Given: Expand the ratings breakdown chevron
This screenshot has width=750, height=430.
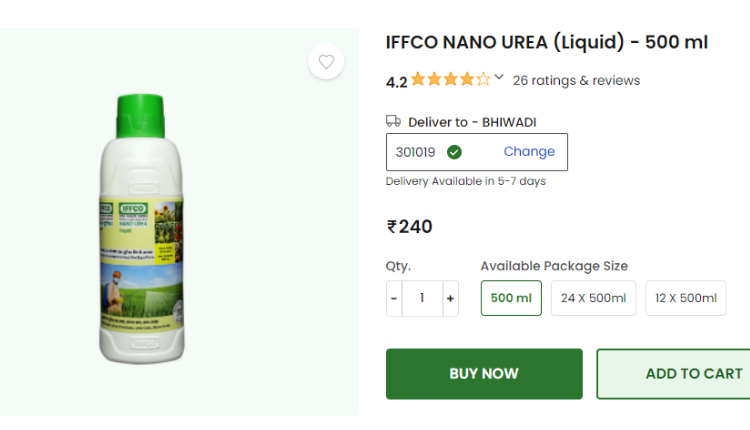Looking at the screenshot, I should point(499,77).
